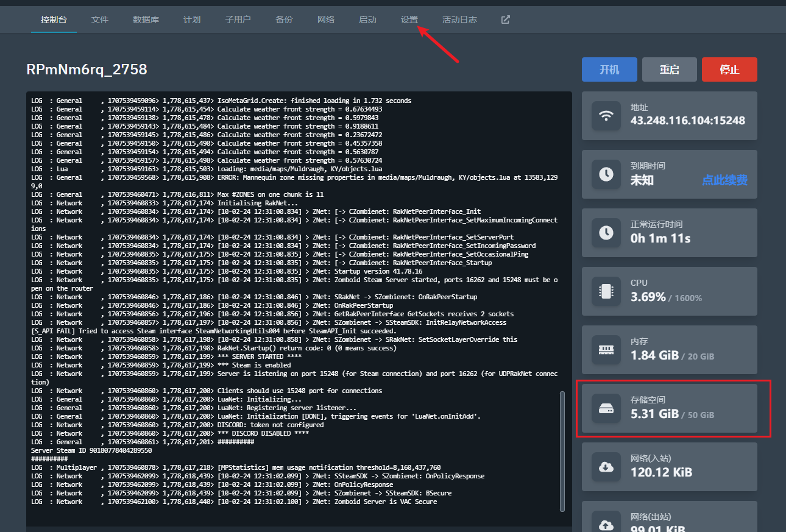Switch to the 文件 tab
The width and height of the screenshot is (786, 532).
point(100,20)
